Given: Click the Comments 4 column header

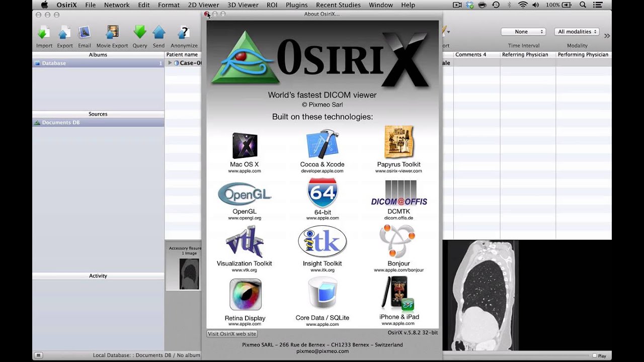Looking at the screenshot, I should pos(476,55).
